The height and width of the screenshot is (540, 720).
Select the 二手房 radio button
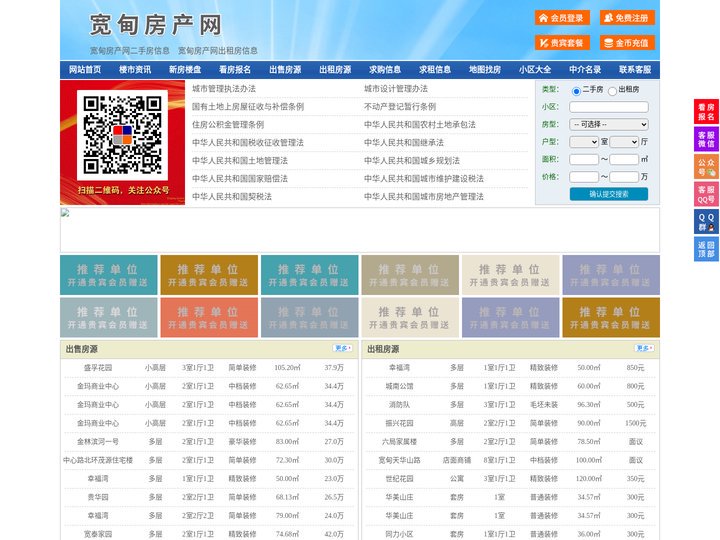click(x=576, y=91)
